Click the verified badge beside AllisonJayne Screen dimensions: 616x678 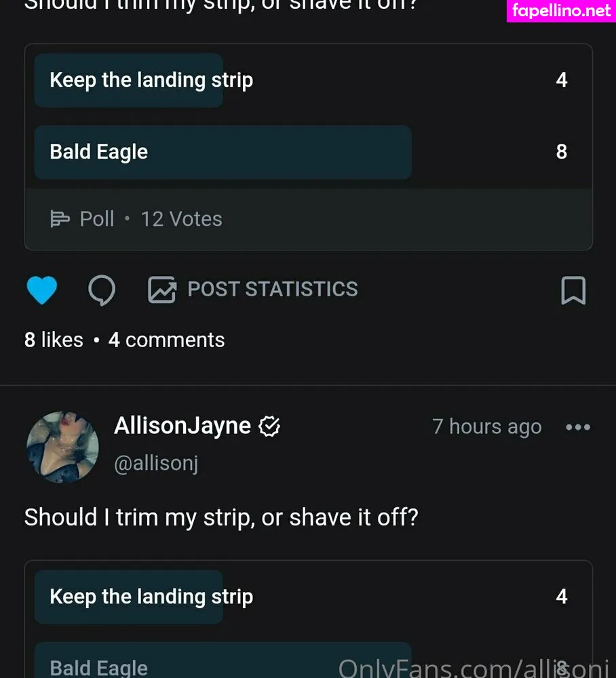click(x=270, y=426)
